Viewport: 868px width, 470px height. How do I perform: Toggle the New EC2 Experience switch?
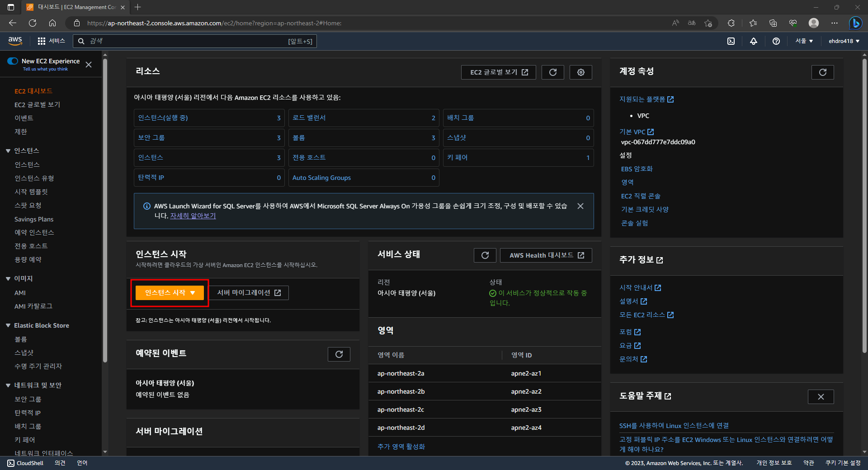tap(13, 61)
